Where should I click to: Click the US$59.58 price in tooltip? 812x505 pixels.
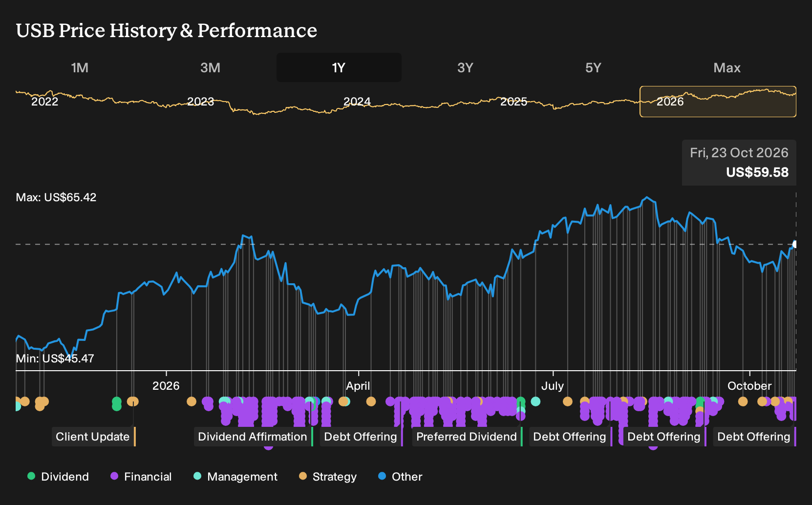757,172
